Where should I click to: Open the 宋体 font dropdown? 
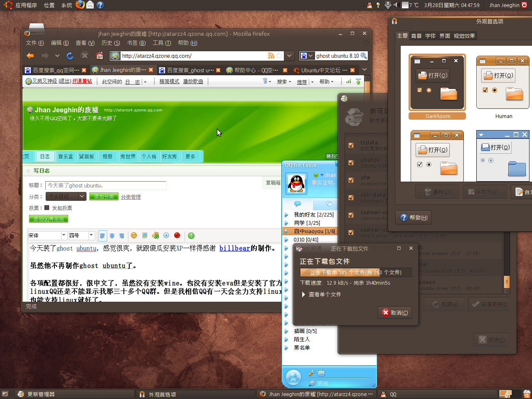[x=64, y=235]
